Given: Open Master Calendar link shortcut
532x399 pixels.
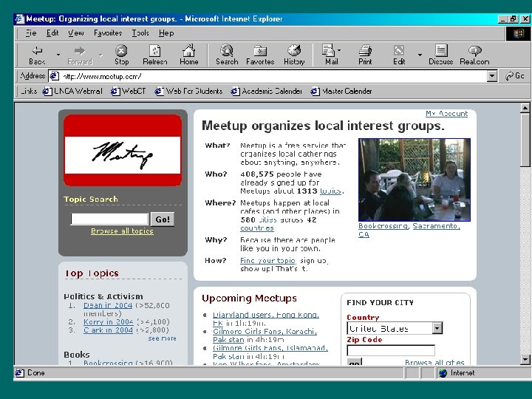Looking at the screenshot, I should coord(341,91).
